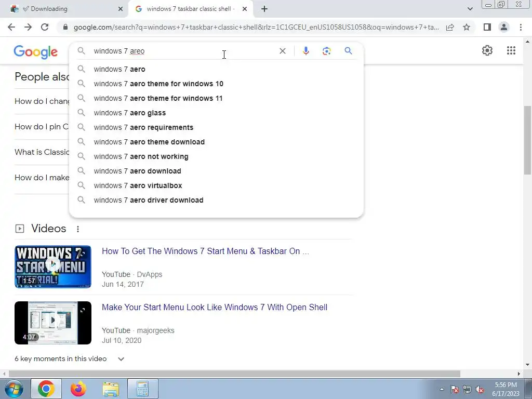View site information via the lock icon
The width and height of the screenshot is (532, 399).
click(x=65, y=27)
